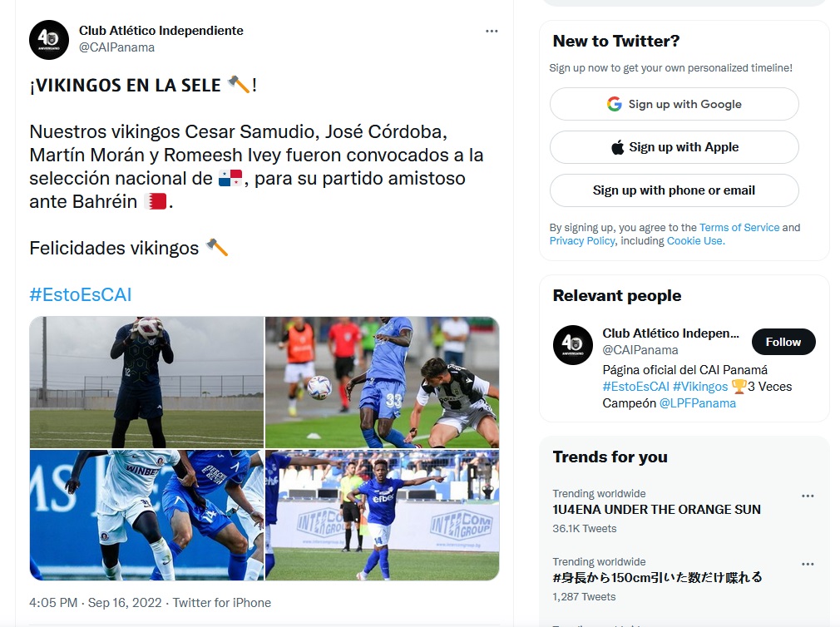The width and height of the screenshot is (840, 627).
Task: Click the Apple logo sign-up button
Action: pyautogui.click(x=674, y=147)
